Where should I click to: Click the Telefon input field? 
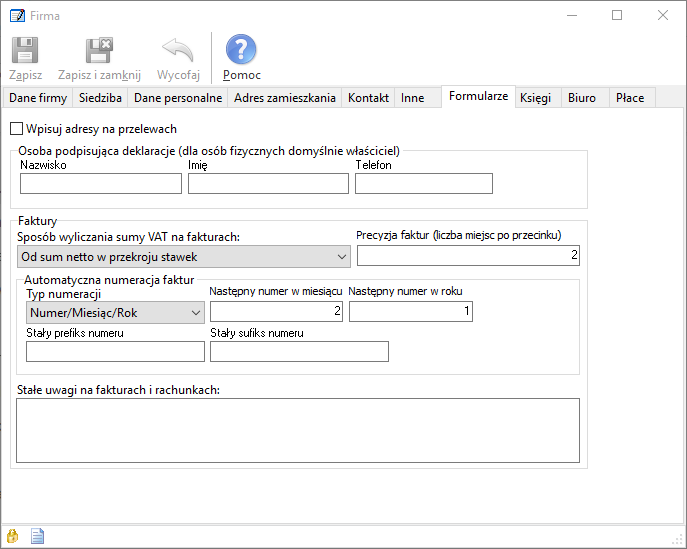coord(424,183)
